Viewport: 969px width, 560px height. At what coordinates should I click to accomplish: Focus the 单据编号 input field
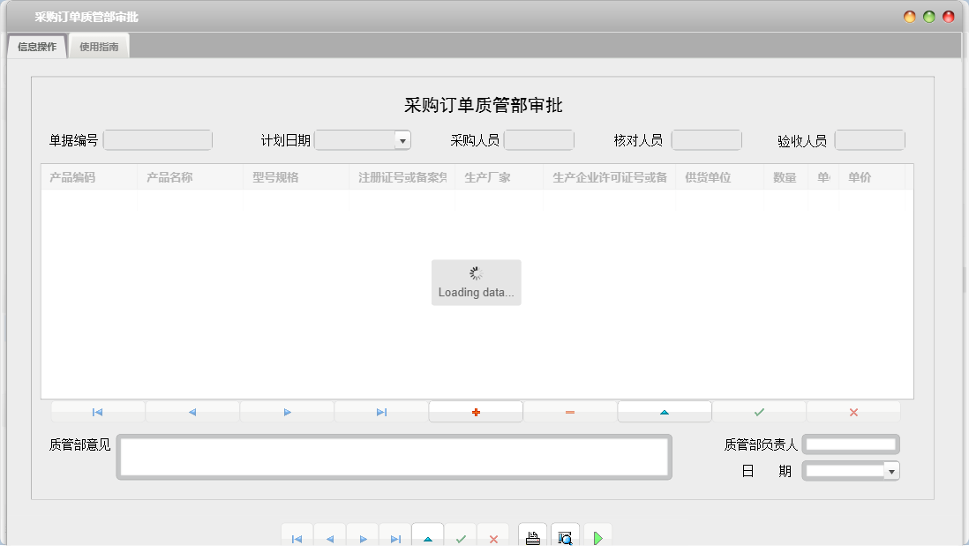click(157, 139)
